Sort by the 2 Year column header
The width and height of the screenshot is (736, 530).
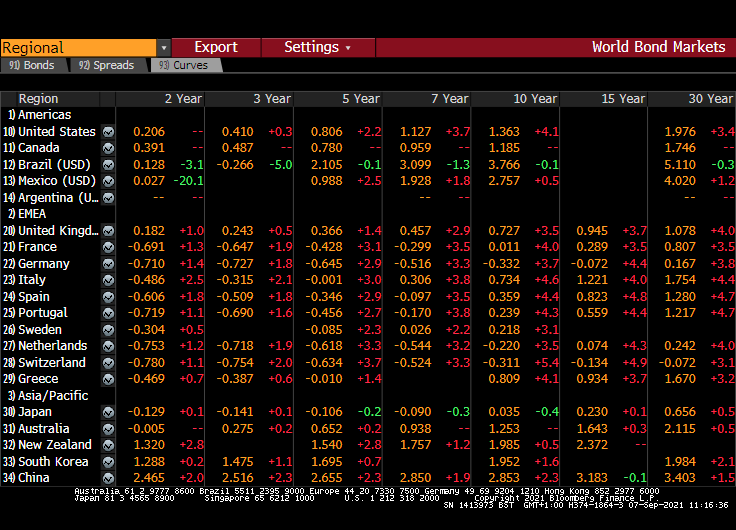pyautogui.click(x=160, y=99)
